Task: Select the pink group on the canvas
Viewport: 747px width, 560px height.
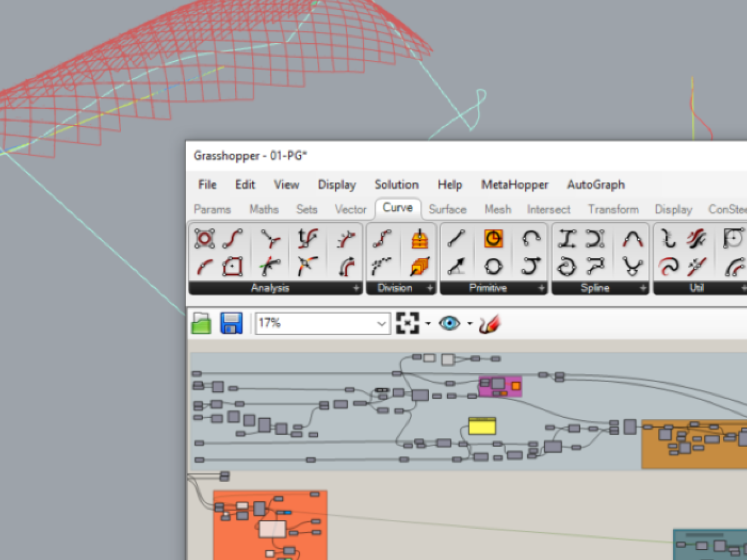Action: point(500,386)
